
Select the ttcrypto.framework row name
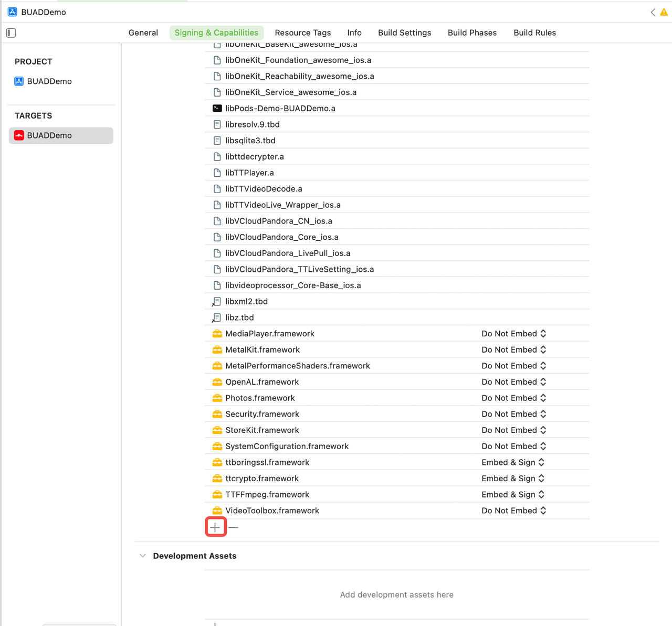point(262,479)
